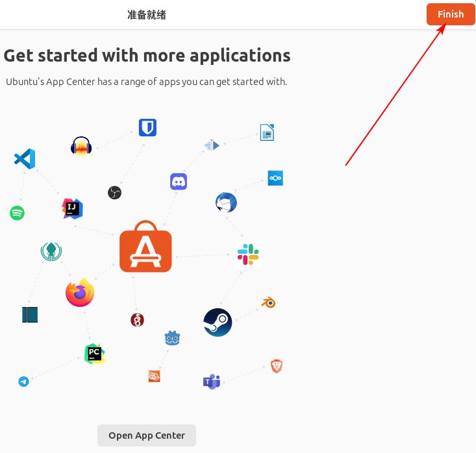Click the LibreOffice Writer document icon
The image size is (476, 453).
267,132
